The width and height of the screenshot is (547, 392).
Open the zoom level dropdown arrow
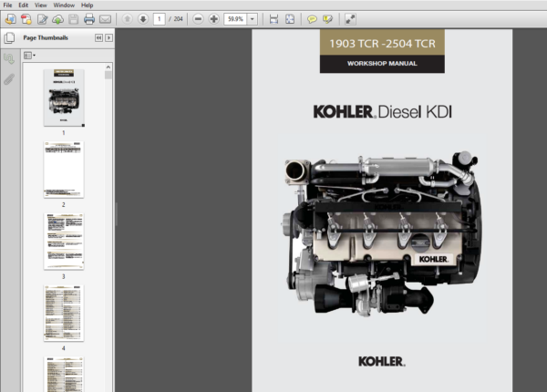coord(253,19)
